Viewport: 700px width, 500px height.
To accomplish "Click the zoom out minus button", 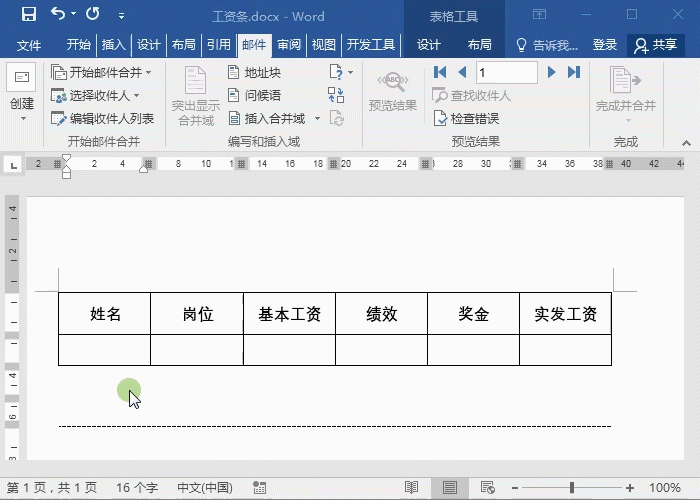I will coord(515,488).
